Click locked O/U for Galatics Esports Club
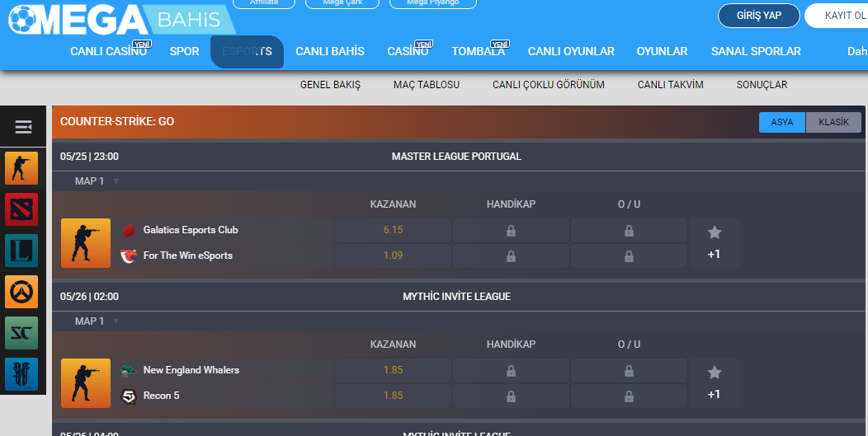Viewport: 868px width, 436px height. click(x=629, y=230)
